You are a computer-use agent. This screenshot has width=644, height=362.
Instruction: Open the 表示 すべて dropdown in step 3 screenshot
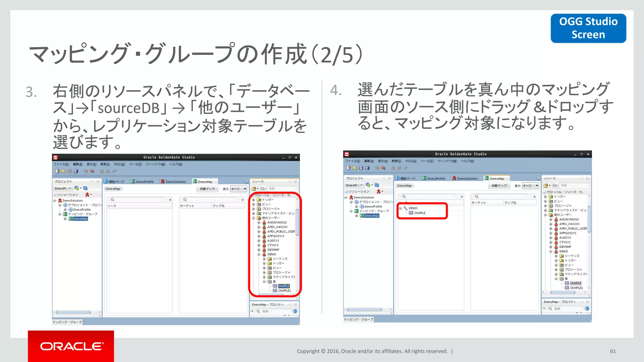click(239, 189)
